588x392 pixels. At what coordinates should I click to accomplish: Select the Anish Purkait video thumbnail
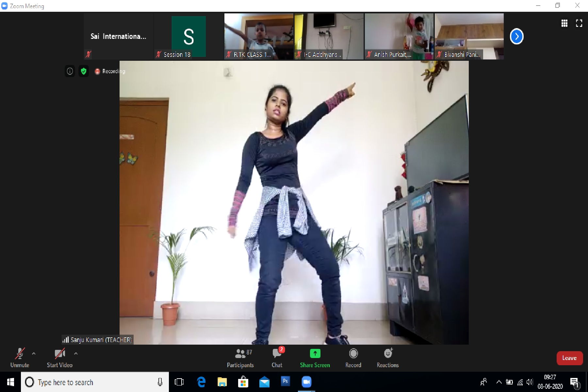399,36
